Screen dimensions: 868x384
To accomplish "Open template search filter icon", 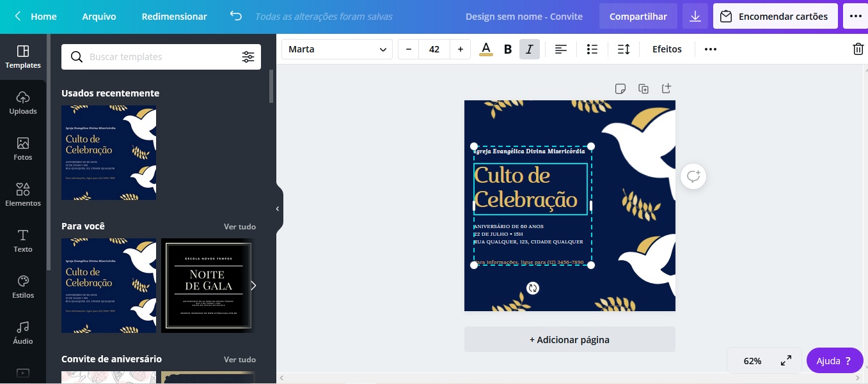I will point(248,57).
